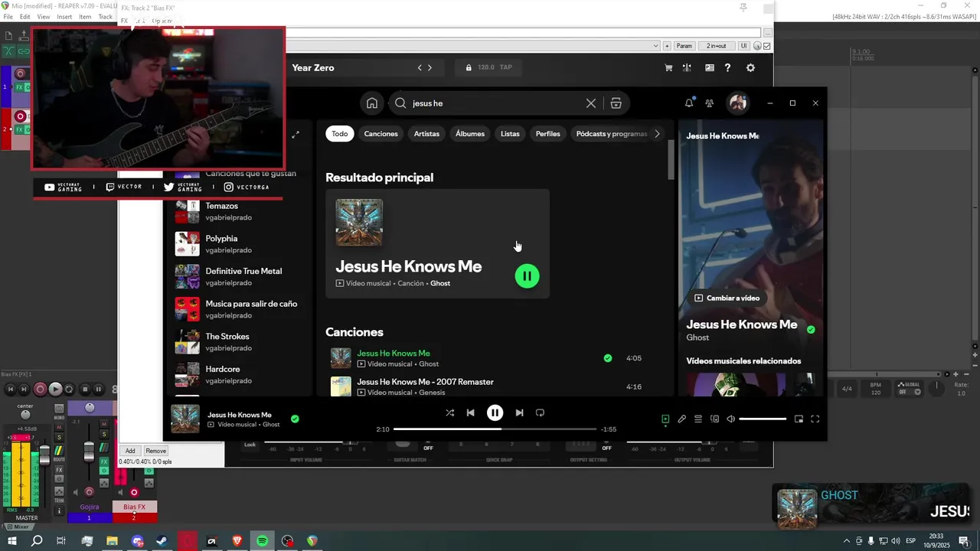
Task: Toggle shuffle in Spotify player
Action: [449, 412]
